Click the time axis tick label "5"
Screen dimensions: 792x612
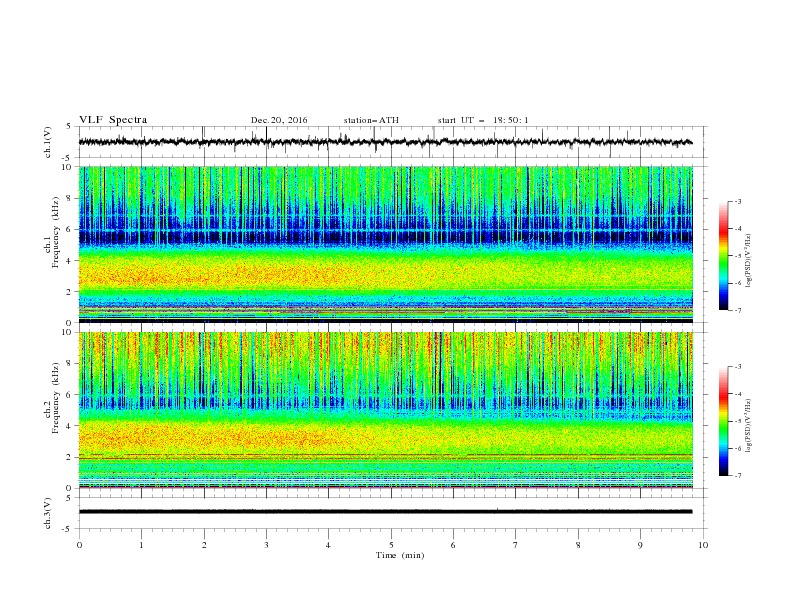391,545
